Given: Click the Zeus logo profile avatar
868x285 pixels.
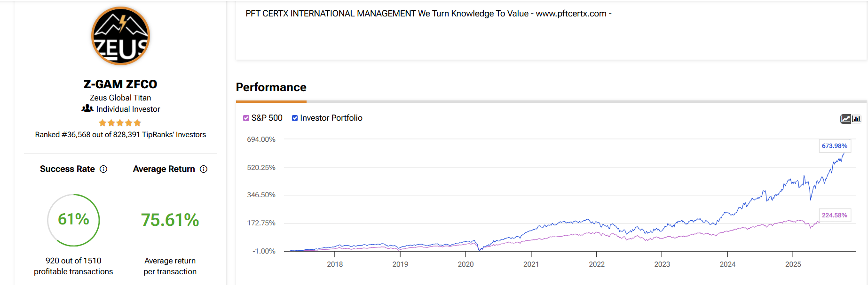Looking at the screenshot, I should pyautogui.click(x=120, y=36).
